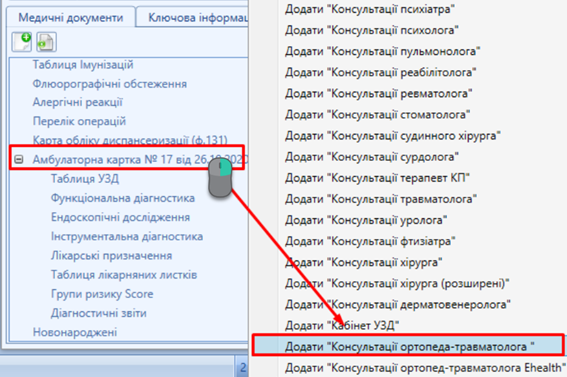Choose Додати "Кабінет УЗД"
The height and width of the screenshot is (377, 567).
342,326
